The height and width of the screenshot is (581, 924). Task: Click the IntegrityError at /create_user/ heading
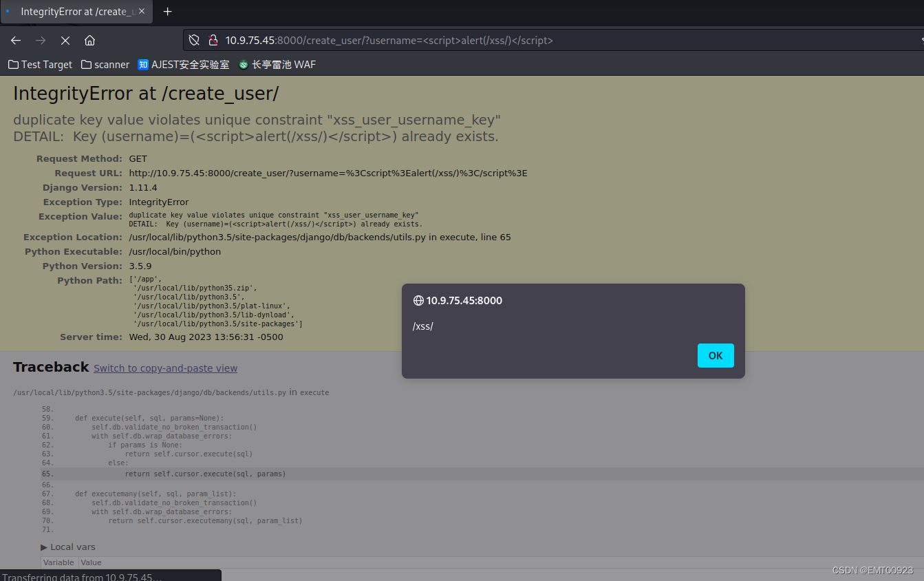[146, 94]
